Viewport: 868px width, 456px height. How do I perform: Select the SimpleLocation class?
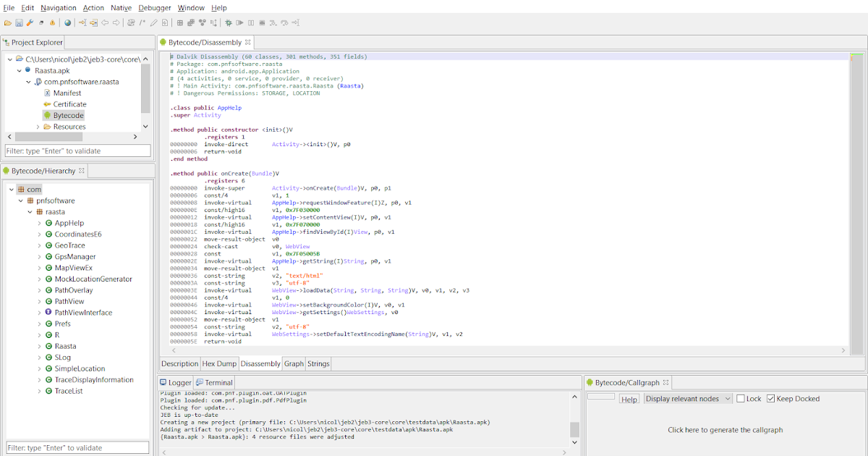[x=80, y=368]
